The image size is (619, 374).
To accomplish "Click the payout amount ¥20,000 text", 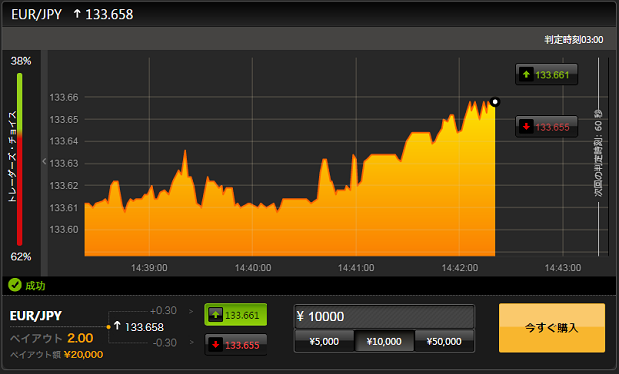I will [x=83, y=355].
